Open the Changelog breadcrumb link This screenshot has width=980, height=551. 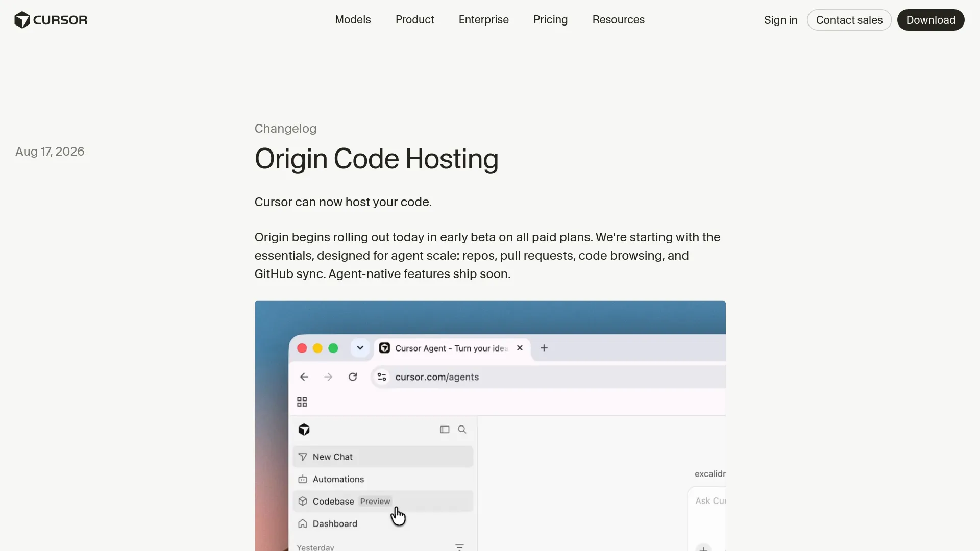tap(285, 129)
